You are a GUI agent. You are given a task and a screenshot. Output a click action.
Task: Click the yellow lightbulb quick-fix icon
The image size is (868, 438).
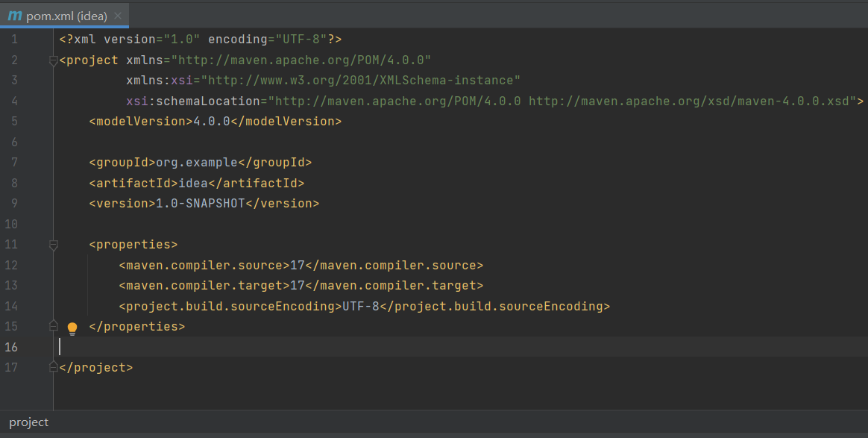[x=72, y=328]
